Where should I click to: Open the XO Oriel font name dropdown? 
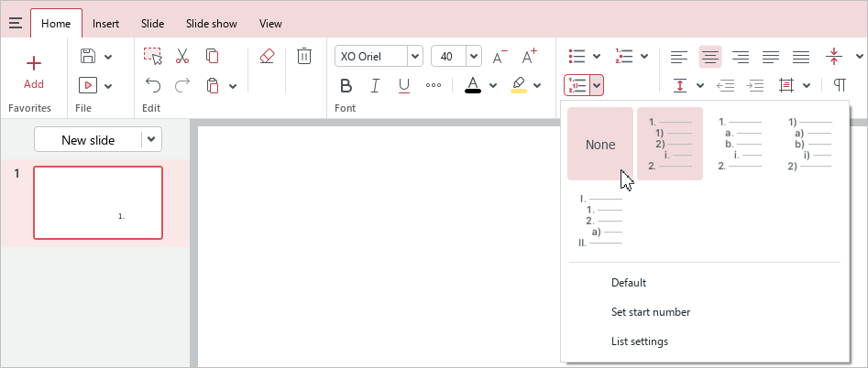point(414,57)
